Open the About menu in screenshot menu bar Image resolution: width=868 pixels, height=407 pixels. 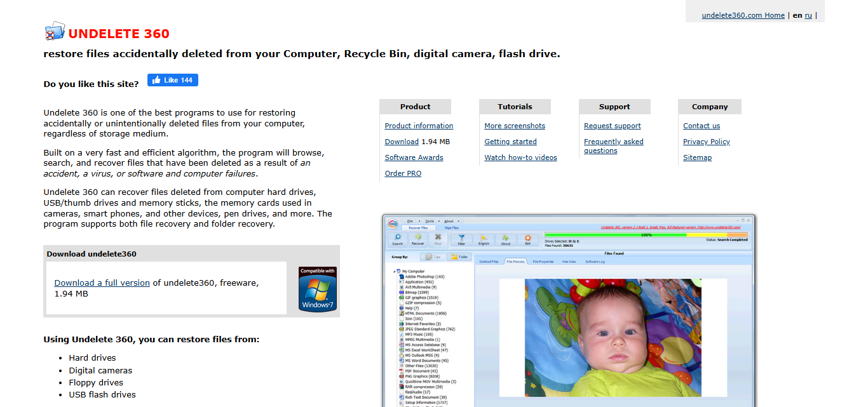(449, 221)
